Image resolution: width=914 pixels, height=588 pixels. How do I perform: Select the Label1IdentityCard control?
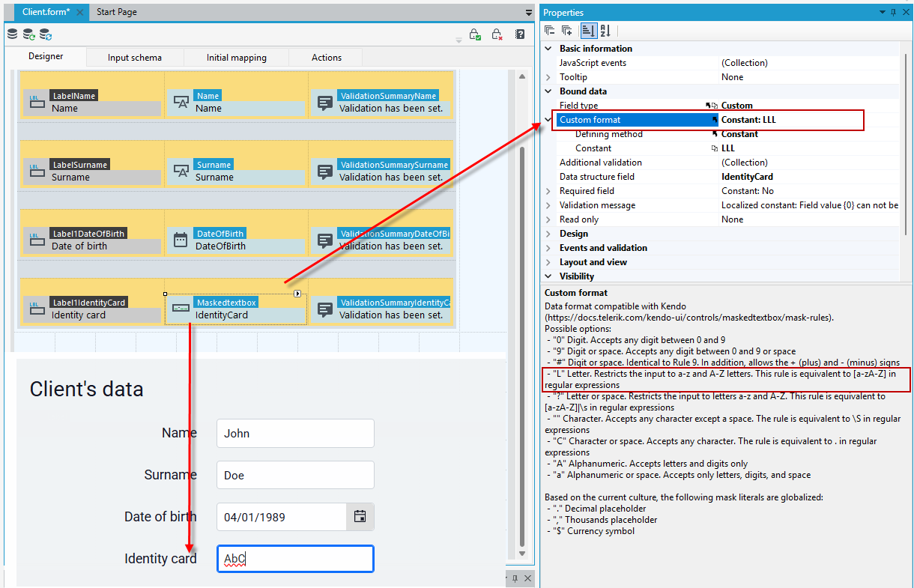click(92, 309)
